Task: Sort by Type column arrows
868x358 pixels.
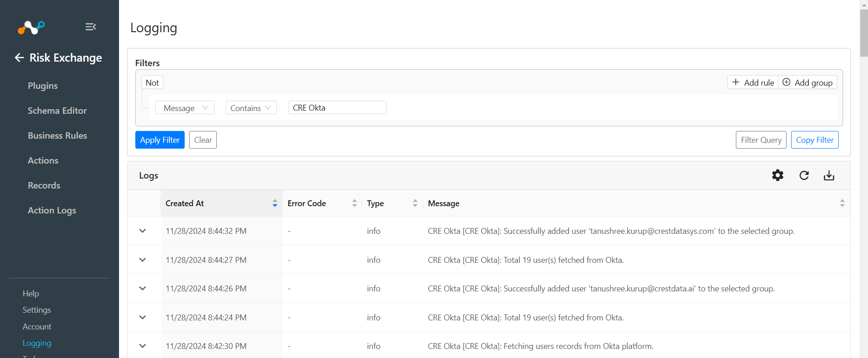Action: [x=415, y=203]
